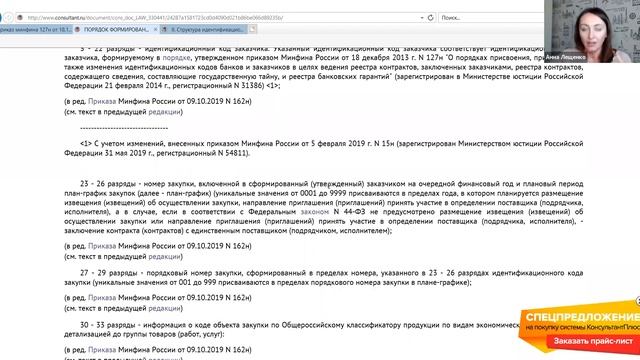Screen dimensions: 640x360
Task: Open the address bar history dropdown arrow
Action: (x=422, y=18)
